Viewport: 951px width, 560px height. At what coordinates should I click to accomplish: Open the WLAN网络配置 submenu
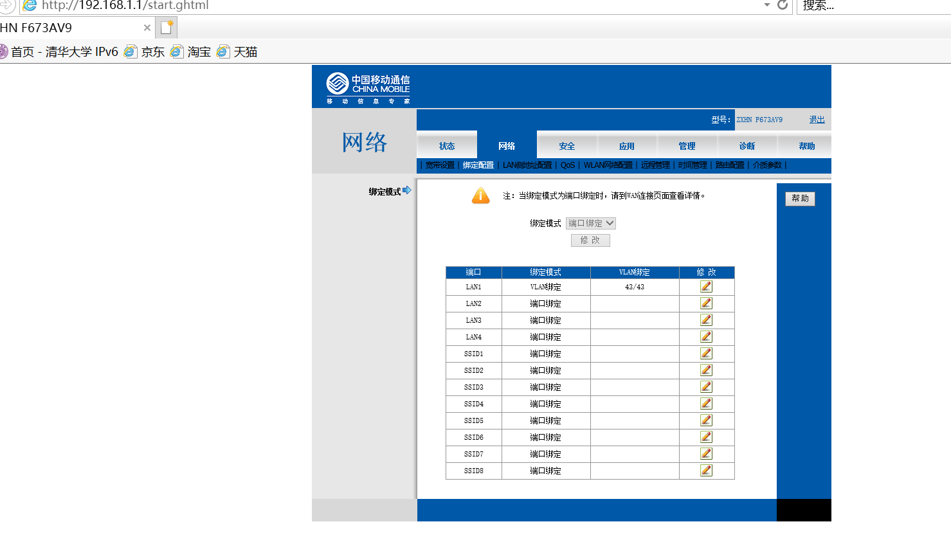[x=608, y=165]
